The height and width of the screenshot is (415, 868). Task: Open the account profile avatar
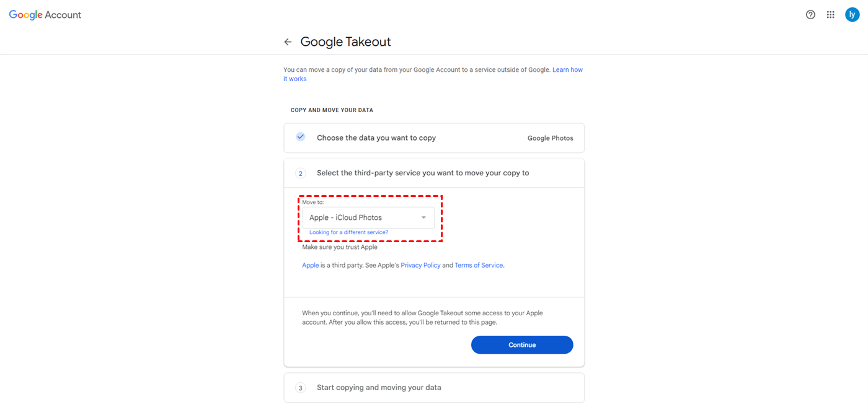(852, 15)
